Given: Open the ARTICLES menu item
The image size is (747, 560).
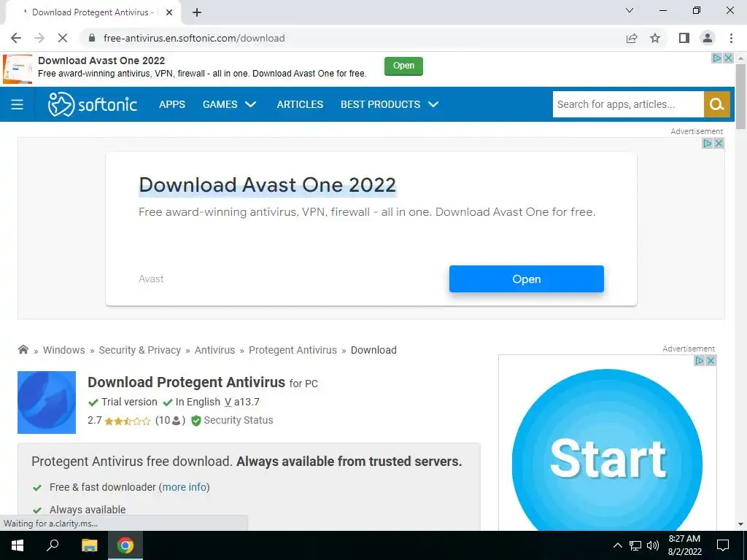Looking at the screenshot, I should click(x=300, y=104).
